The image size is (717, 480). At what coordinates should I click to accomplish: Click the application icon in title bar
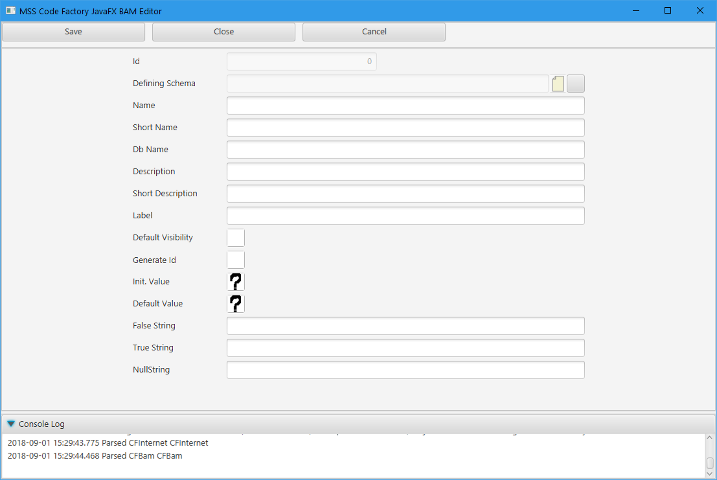tap(9, 10)
